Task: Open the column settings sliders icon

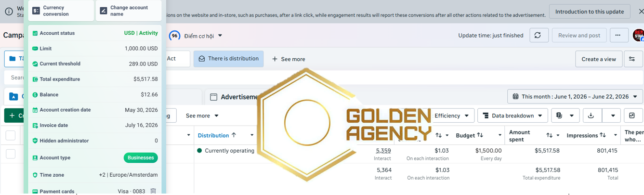Action: [633, 59]
